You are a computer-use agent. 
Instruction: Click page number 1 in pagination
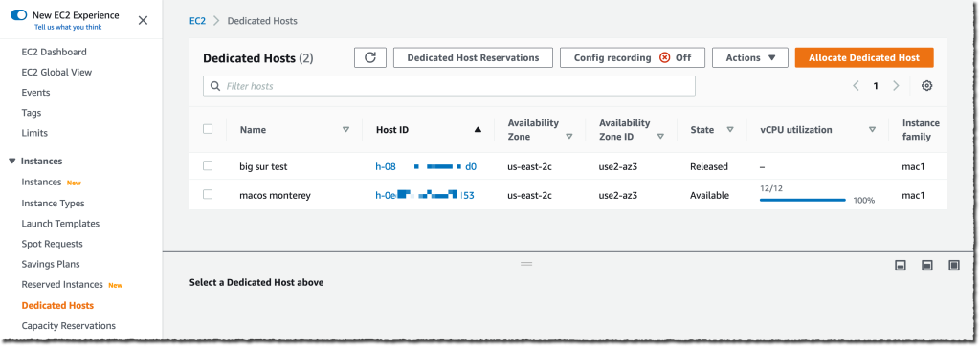coord(876,86)
